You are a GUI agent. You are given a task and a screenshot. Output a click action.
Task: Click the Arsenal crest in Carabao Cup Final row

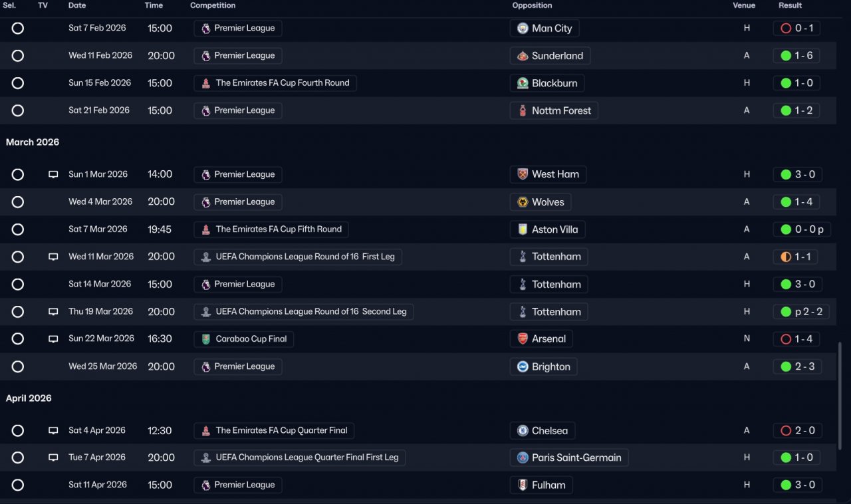point(523,339)
